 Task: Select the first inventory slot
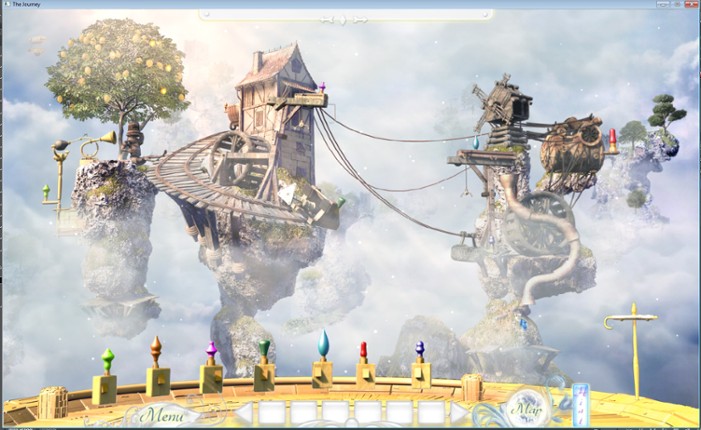pyautogui.click(x=271, y=412)
